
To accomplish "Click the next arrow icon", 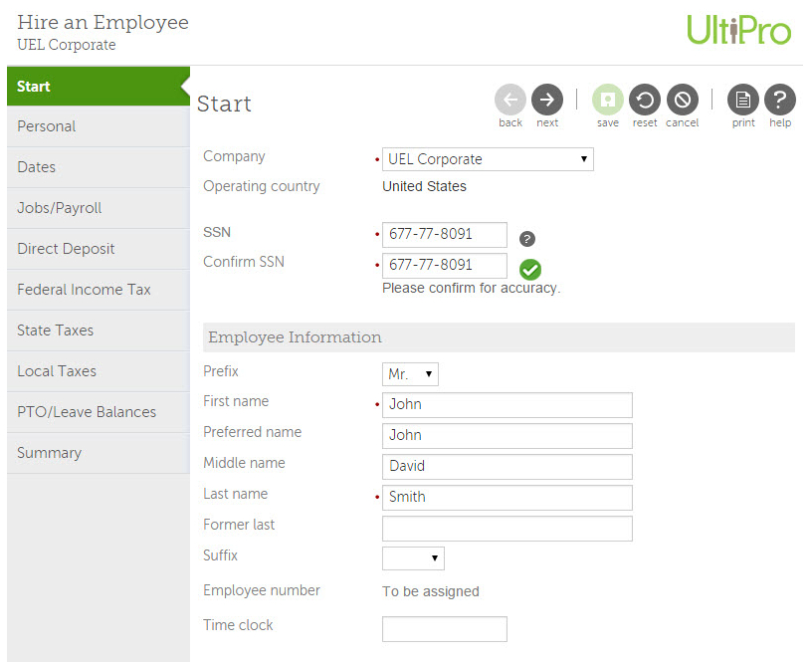I will coord(547,100).
